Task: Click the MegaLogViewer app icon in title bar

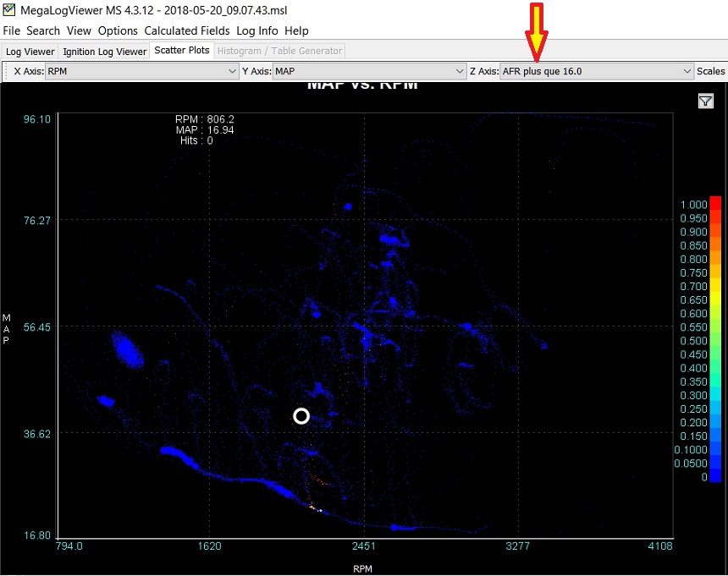Action: click(9, 11)
